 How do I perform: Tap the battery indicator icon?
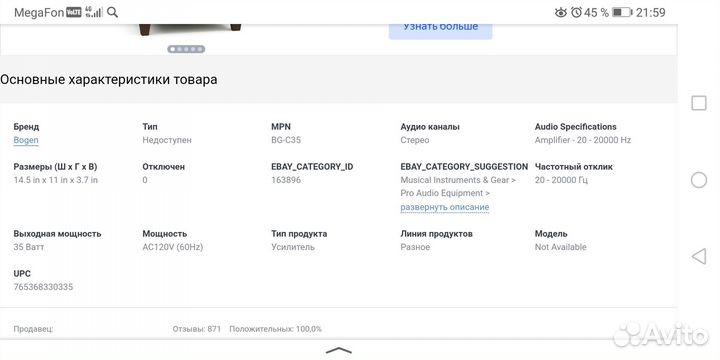(623, 12)
